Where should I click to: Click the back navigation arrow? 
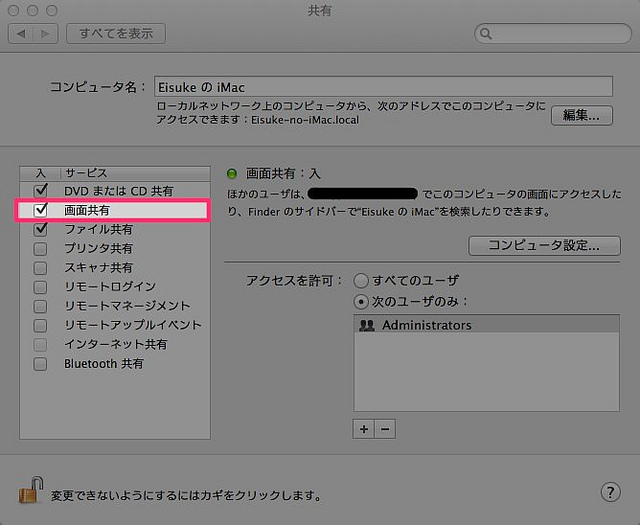21,33
